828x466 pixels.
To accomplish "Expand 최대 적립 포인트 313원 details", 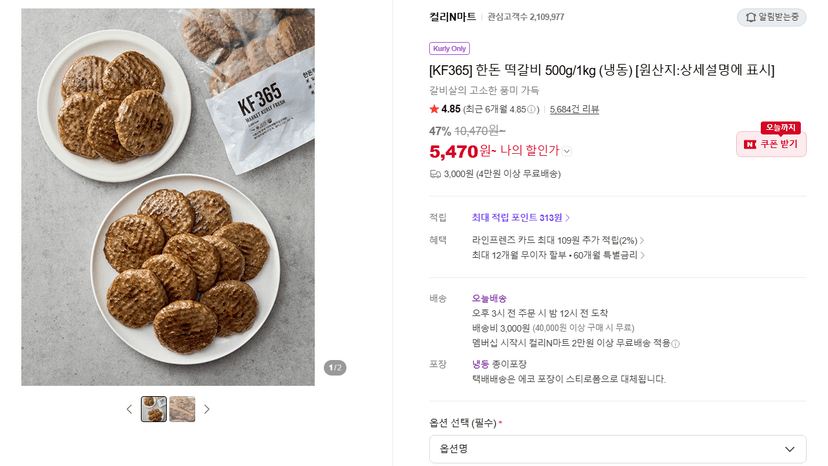I will (x=520, y=218).
